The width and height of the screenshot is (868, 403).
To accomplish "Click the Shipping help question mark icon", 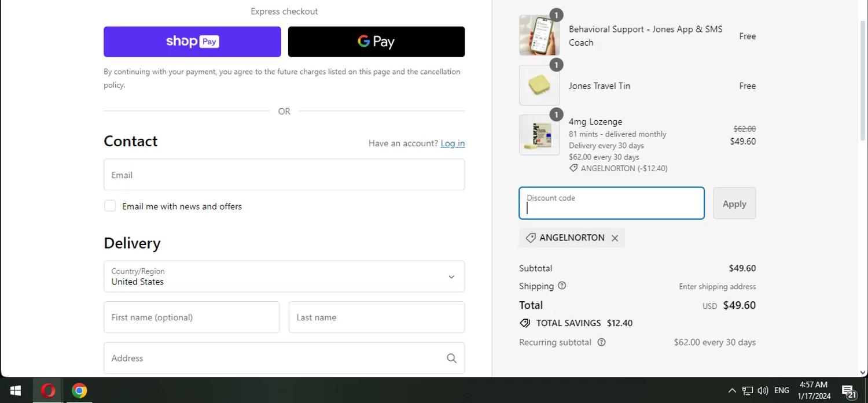I will [562, 286].
